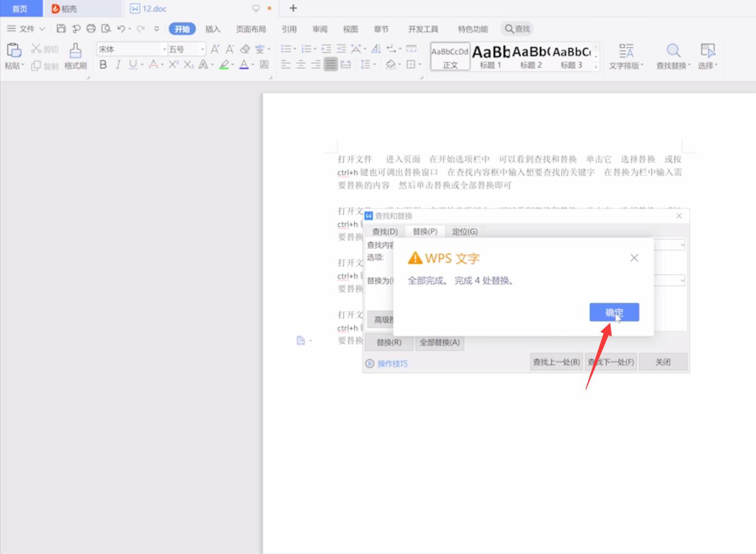
Task: Open the 查找内容 combo box arrow
Action: point(682,244)
